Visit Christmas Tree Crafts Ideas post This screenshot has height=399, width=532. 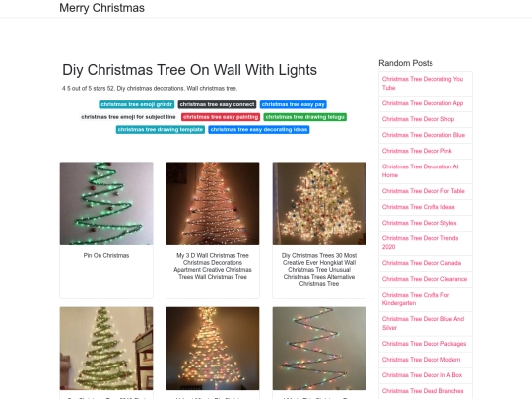[419, 207]
